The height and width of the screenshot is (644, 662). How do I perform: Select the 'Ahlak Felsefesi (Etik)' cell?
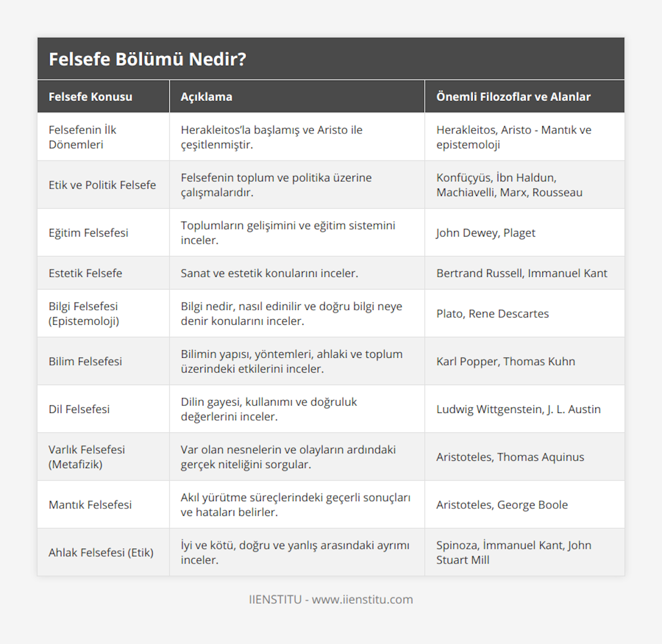[101, 552]
